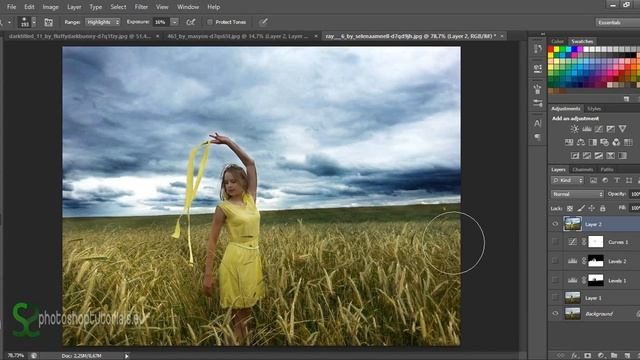
Task: Create a new layer icon
Action: 627,356
